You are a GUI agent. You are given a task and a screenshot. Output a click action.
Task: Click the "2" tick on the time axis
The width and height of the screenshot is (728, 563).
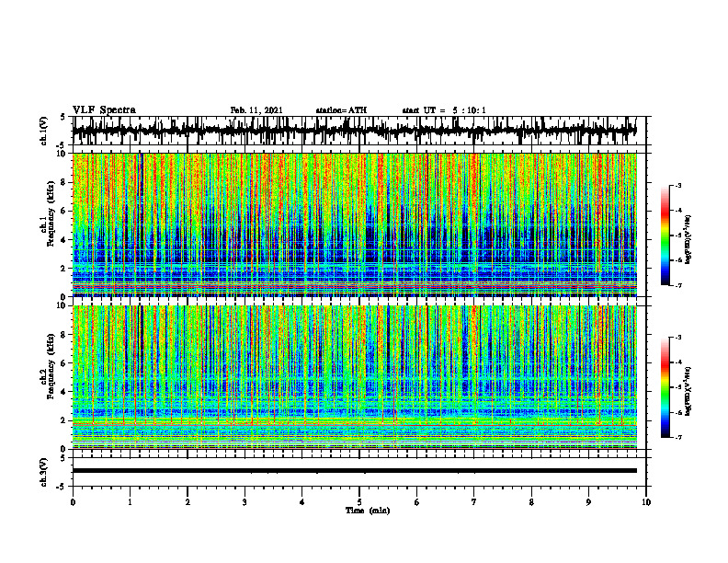[188, 502]
